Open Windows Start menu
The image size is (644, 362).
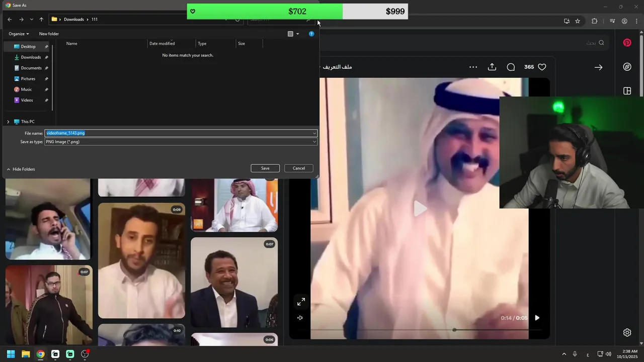pos(11,354)
